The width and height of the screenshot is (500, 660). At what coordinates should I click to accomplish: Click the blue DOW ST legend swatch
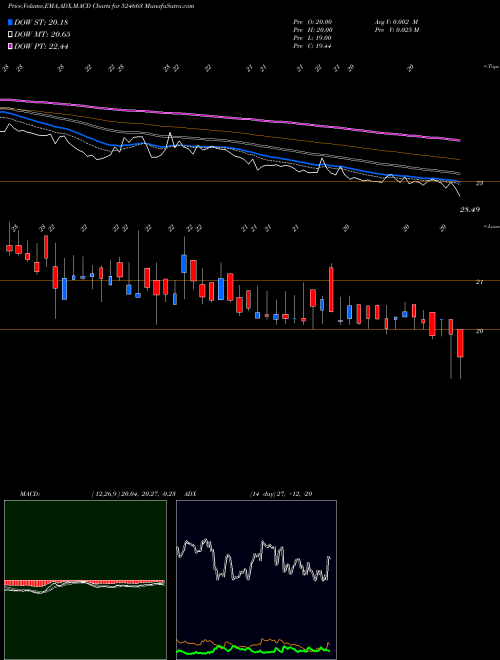tap(10, 22)
